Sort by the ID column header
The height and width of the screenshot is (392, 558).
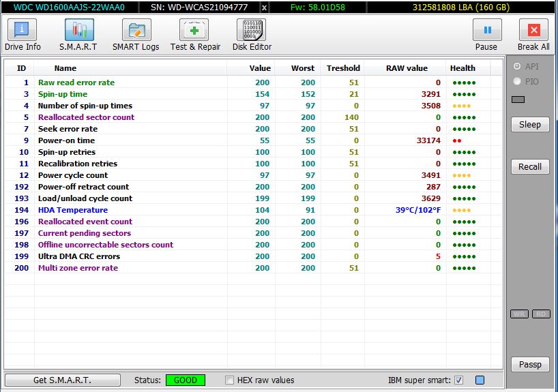21,68
